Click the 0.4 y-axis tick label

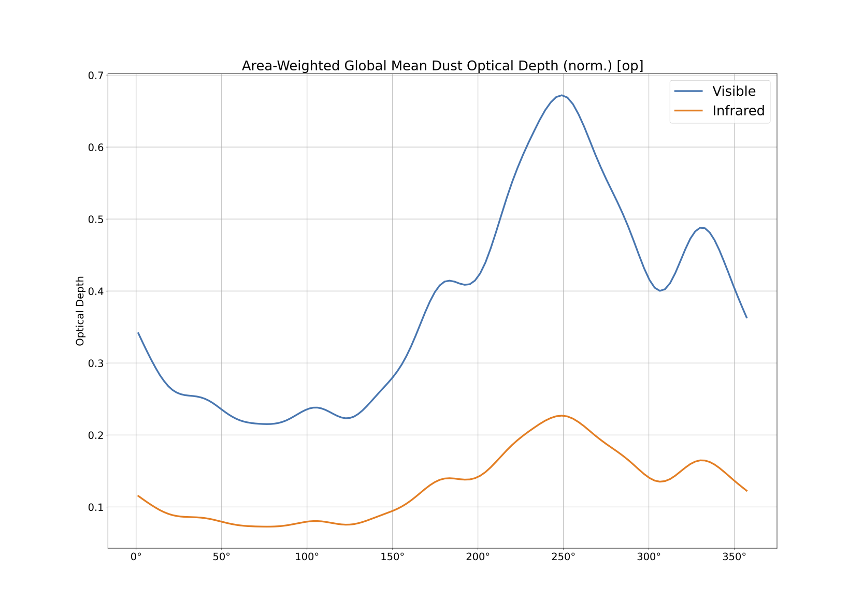click(95, 291)
